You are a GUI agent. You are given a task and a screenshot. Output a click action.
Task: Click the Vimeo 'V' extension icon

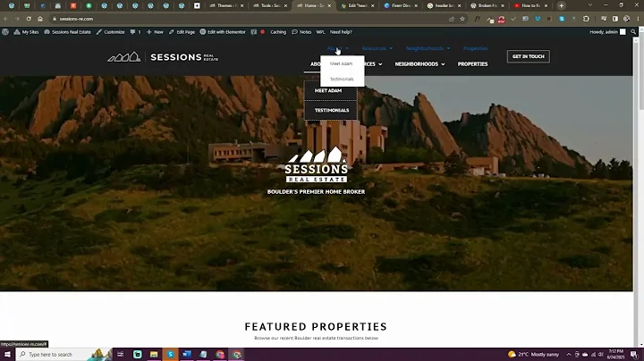(x=538, y=19)
